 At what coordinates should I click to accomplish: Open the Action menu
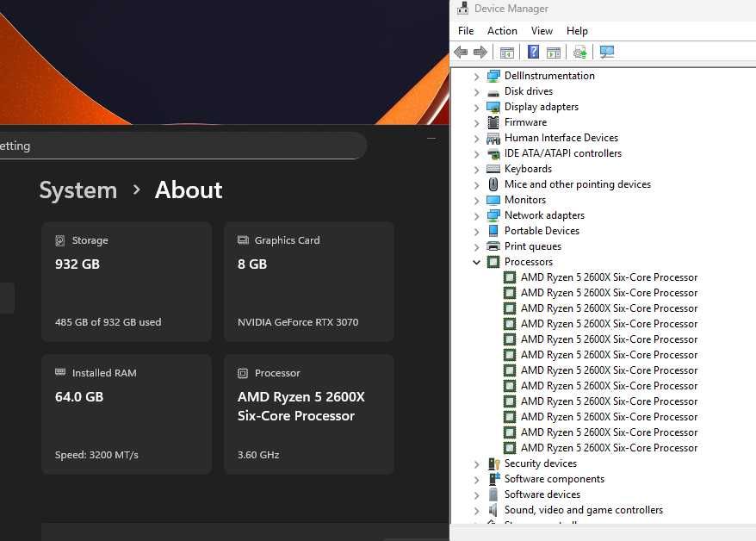502,31
